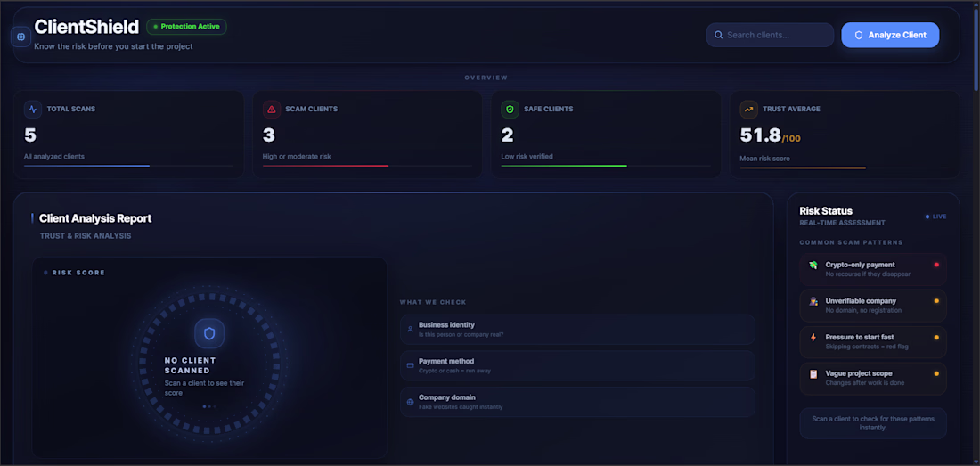Open the Trust Average overview card
Viewport: 980px width, 466px height.
845,135
